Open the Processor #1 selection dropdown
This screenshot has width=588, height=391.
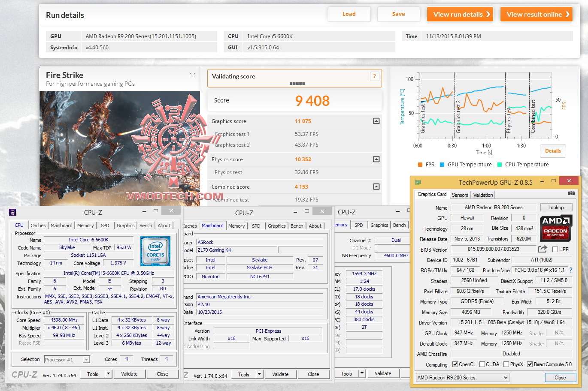point(67,360)
